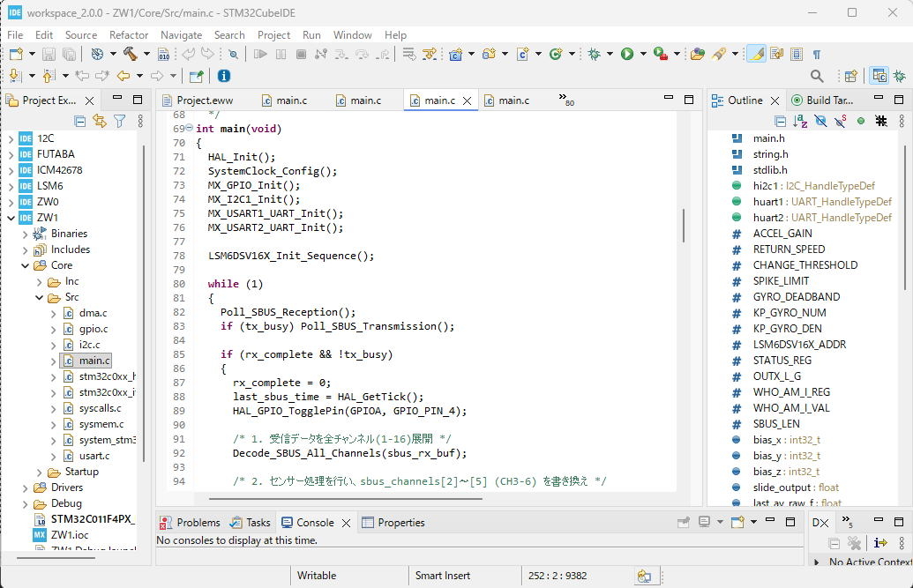Open the Build Targets tab

point(822,100)
